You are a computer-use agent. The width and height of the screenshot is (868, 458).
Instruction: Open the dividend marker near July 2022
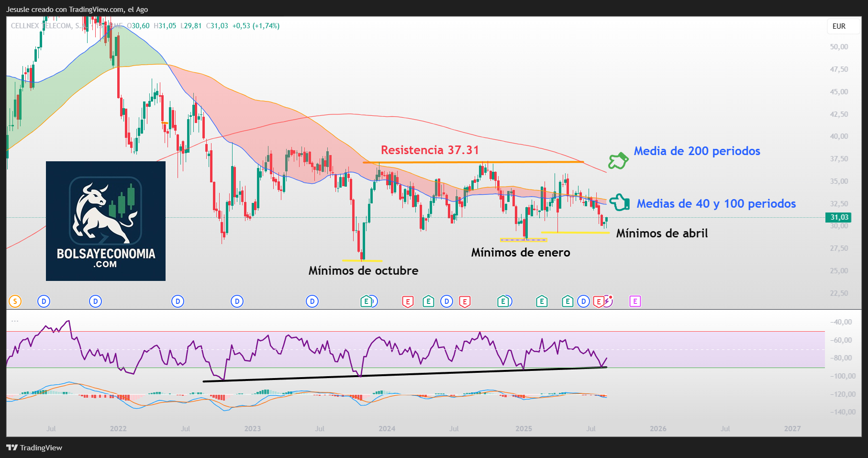click(x=178, y=302)
